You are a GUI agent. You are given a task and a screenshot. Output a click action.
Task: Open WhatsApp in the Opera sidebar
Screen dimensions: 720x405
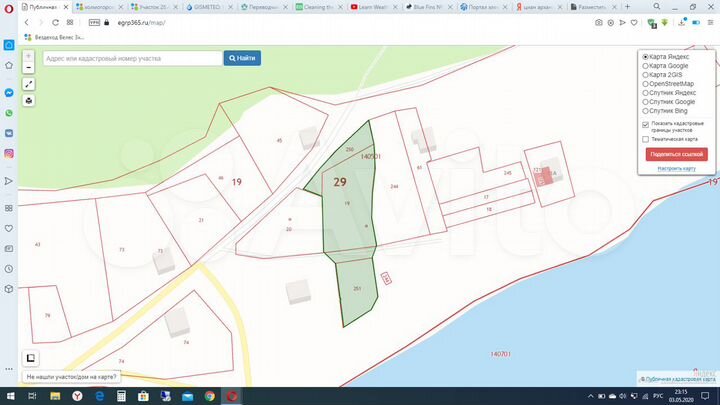click(9, 113)
